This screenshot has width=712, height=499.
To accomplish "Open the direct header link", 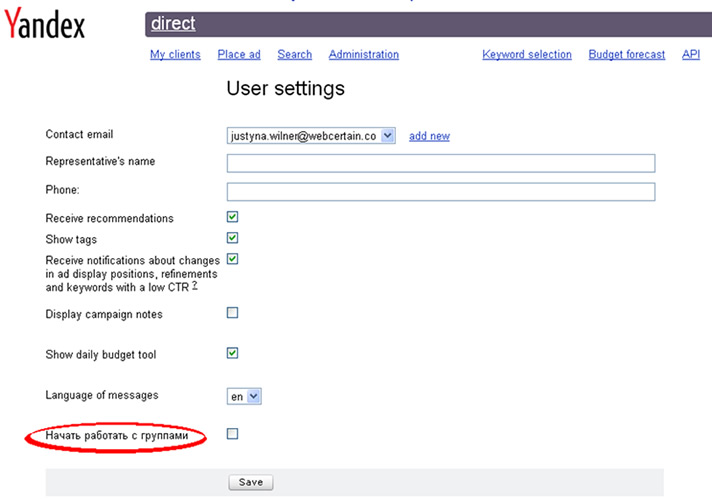I will point(173,24).
